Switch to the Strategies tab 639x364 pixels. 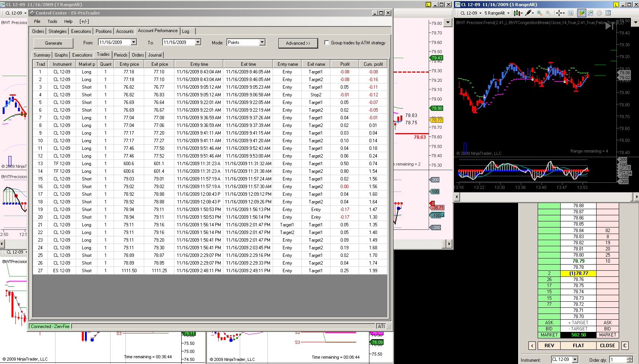coord(57,31)
